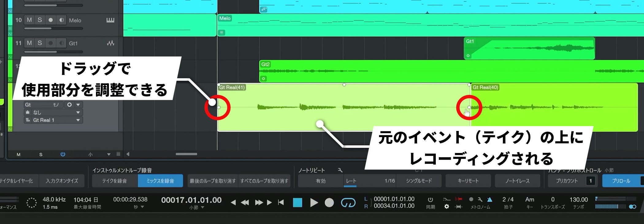Click the gear icon near 同期
The width and height of the screenshot is (644, 224).
pyautogui.click(x=447, y=207)
